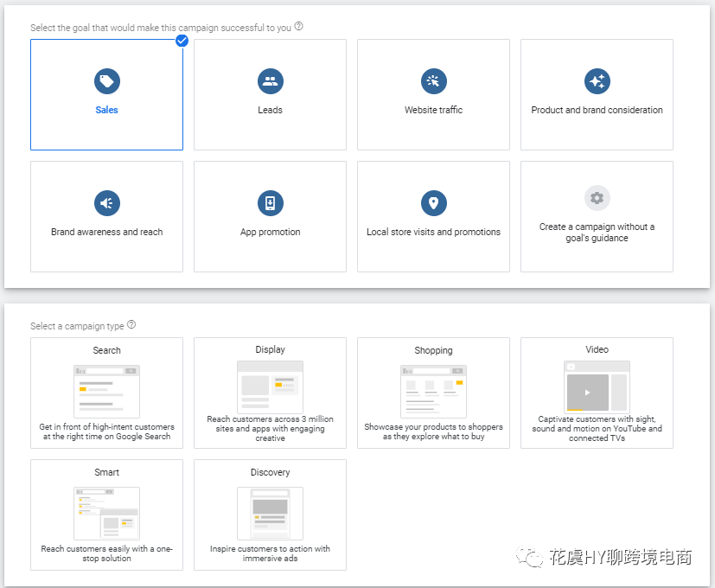Viewport: 715px width, 588px height.
Task: Select the Sales goal tag icon
Action: [106, 81]
